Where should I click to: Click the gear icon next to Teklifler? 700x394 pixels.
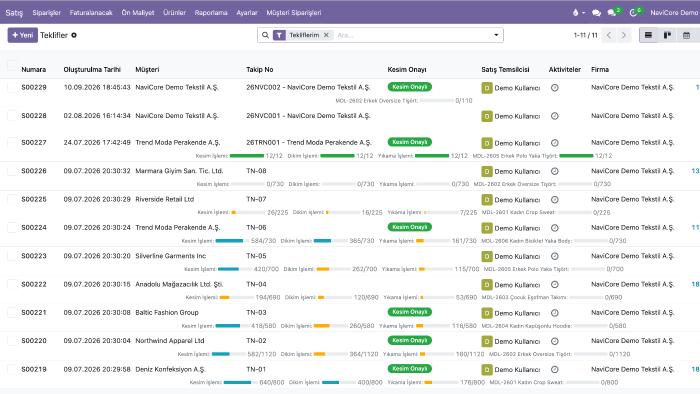[x=74, y=35]
